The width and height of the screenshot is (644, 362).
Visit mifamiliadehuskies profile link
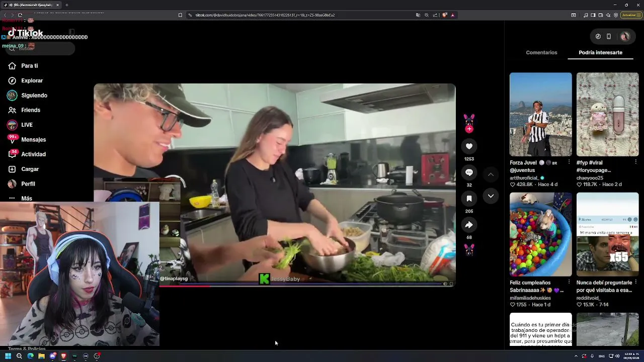click(x=530, y=298)
